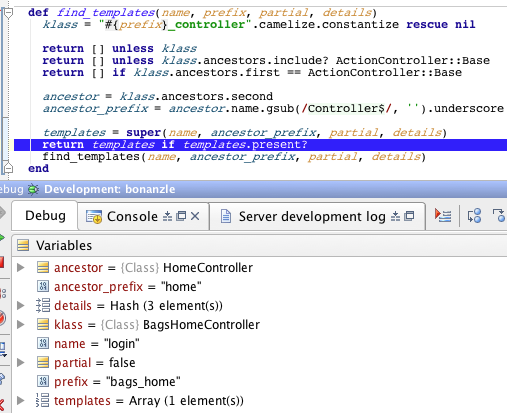
Task: Click the highlighted 'return templates if templates.present?' line
Action: pyautogui.click(x=260, y=145)
